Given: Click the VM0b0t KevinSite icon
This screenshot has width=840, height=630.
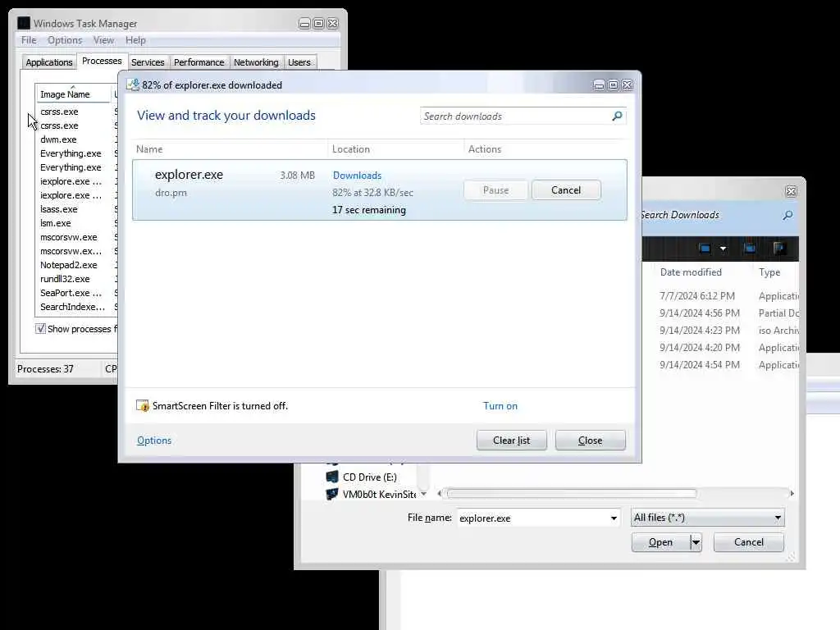Looking at the screenshot, I should [x=332, y=493].
